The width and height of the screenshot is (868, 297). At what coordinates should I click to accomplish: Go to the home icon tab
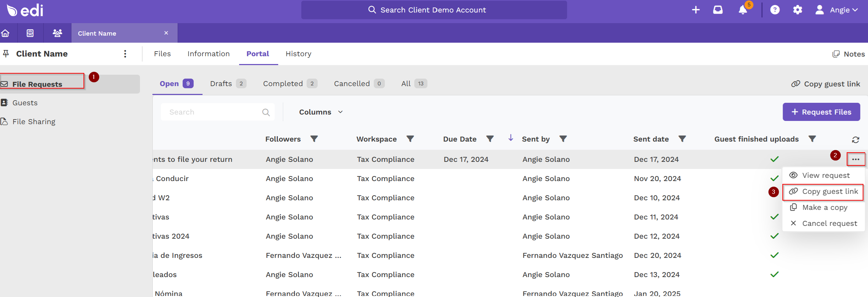(x=5, y=33)
